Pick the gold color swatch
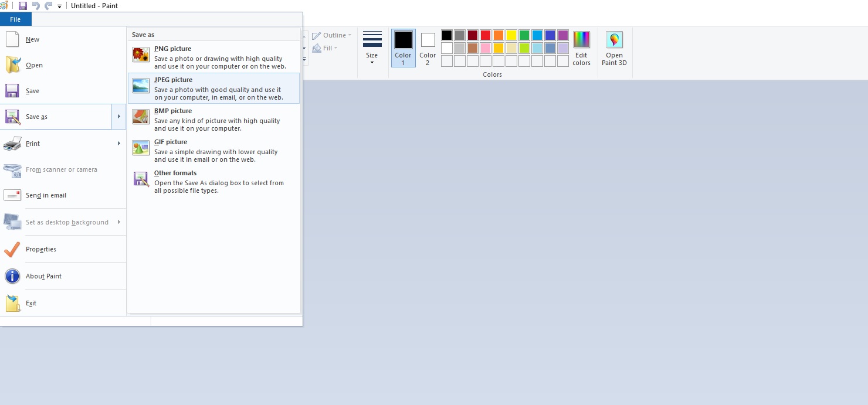This screenshot has height=405, width=868. coord(499,48)
